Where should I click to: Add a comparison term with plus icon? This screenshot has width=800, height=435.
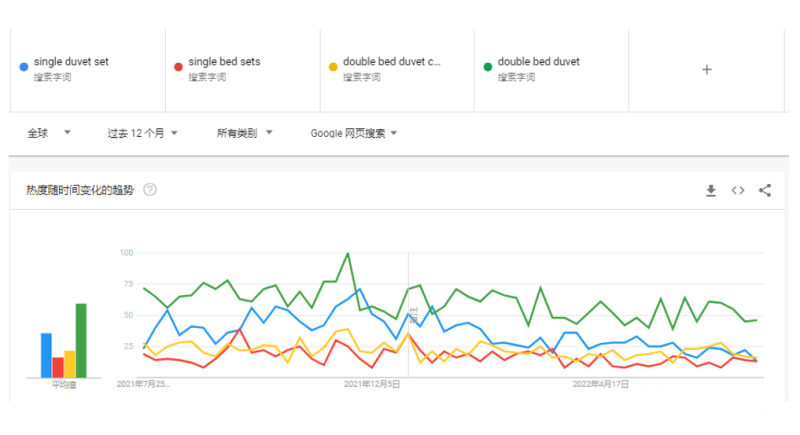point(706,69)
